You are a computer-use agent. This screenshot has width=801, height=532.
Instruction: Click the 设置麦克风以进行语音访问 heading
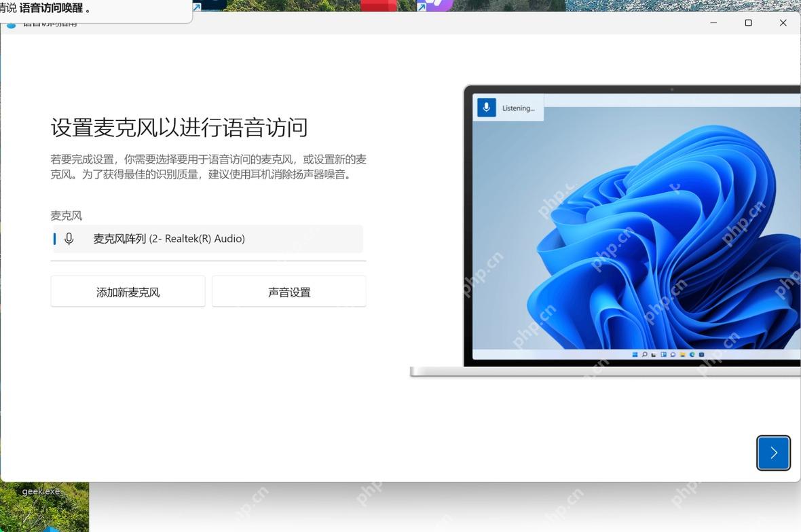179,127
